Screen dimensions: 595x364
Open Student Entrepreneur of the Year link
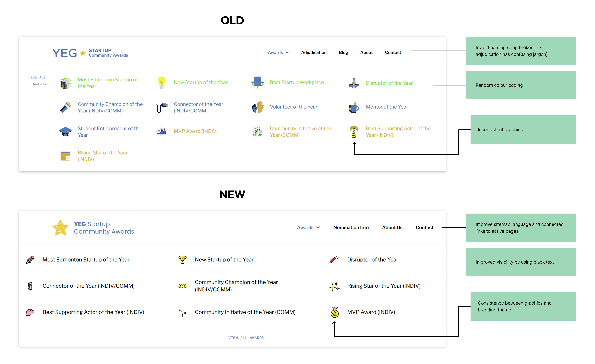[109, 132]
